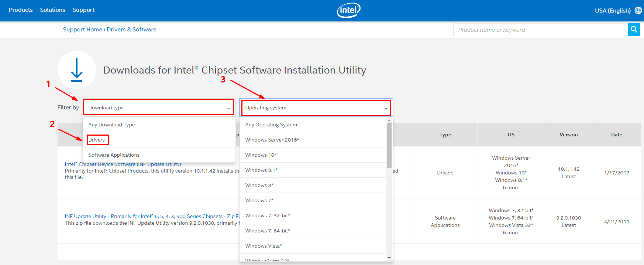The image size is (644, 265).
Task: Select Windows 7, 32-bit* option
Action: pos(313,216)
